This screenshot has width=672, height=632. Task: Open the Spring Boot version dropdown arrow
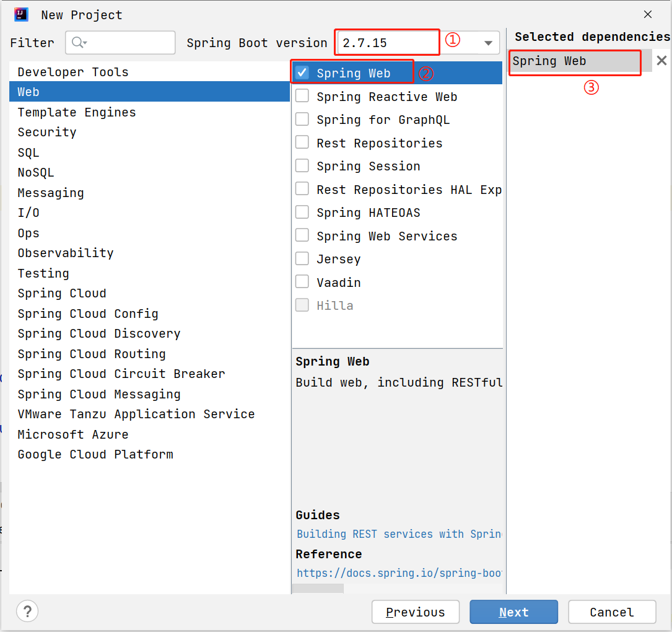coord(488,43)
